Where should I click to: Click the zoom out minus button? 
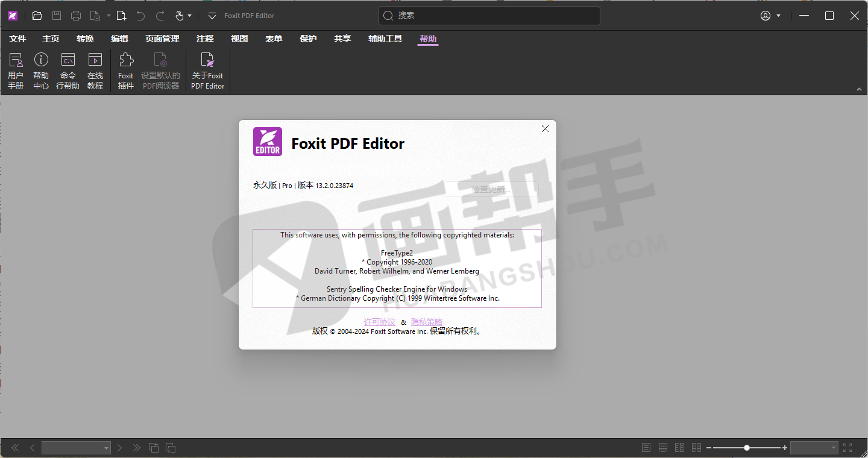pyautogui.click(x=709, y=448)
